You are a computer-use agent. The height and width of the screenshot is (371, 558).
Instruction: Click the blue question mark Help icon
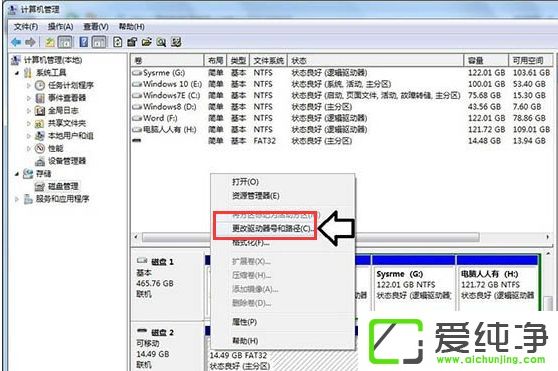click(x=84, y=42)
